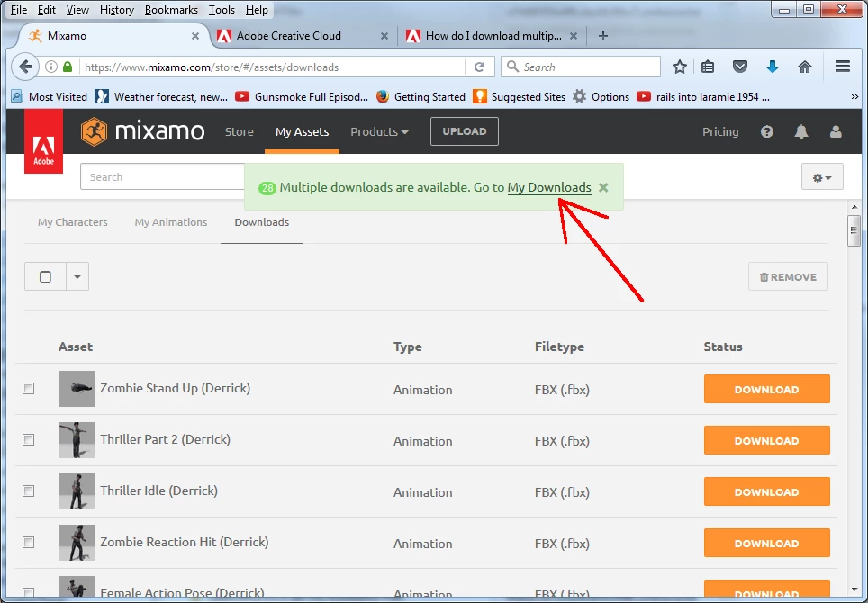Image resolution: width=868 pixels, height=603 pixels.
Task: Dismiss the multiple downloads notification
Action: (x=603, y=187)
